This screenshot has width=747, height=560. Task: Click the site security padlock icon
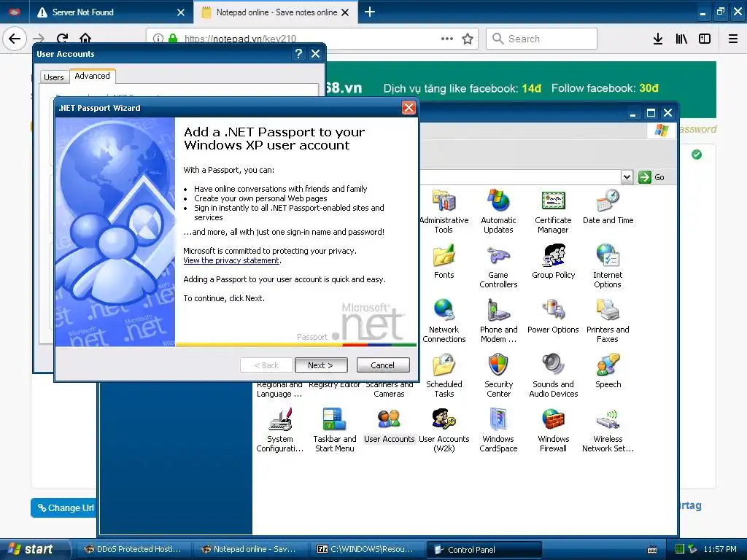click(173, 39)
